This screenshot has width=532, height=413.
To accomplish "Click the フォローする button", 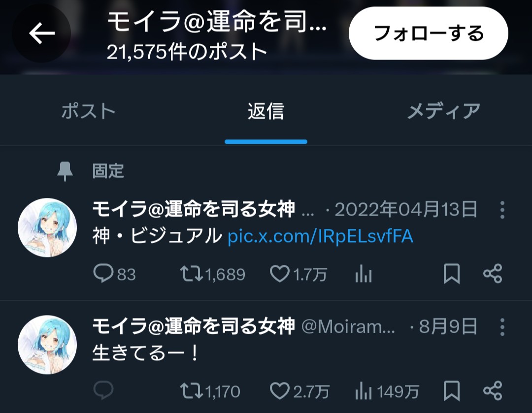I will (x=429, y=33).
